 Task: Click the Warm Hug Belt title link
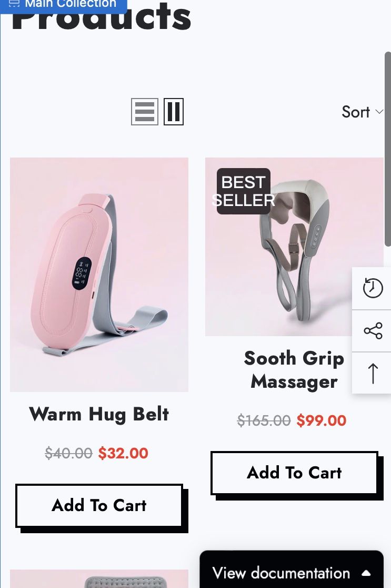pos(99,414)
